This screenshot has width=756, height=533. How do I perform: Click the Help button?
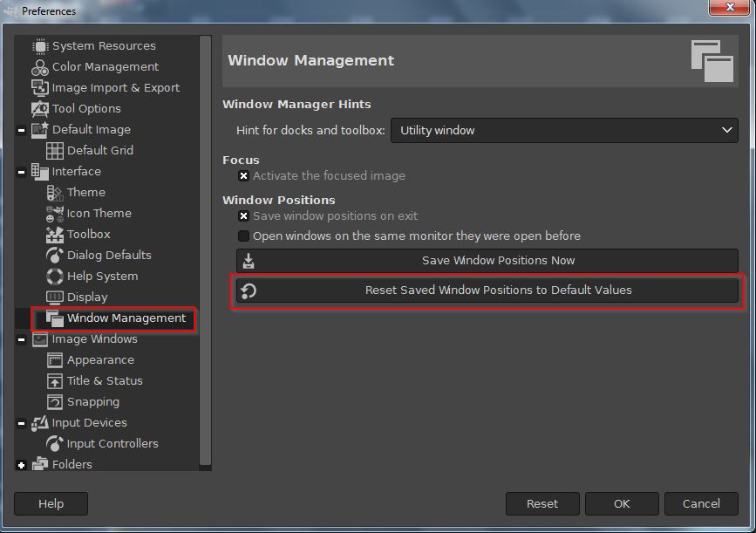tap(51, 503)
